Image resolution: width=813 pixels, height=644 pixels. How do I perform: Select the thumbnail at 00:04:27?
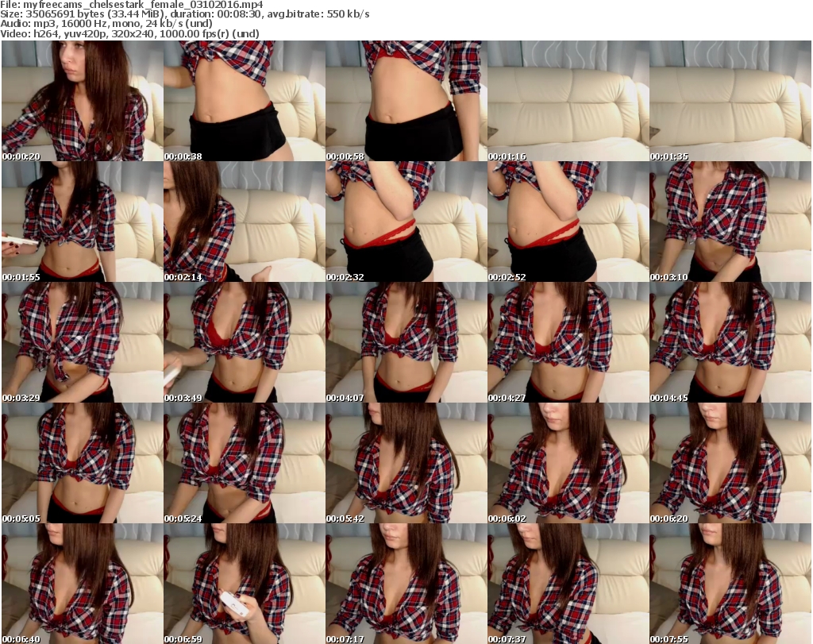click(x=568, y=343)
